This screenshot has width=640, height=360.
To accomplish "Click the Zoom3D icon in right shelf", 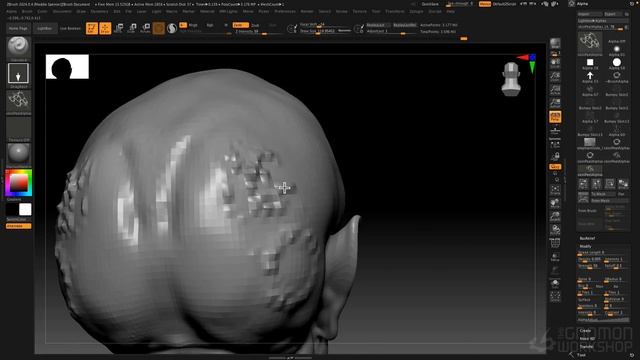I will (x=555, y=216).
